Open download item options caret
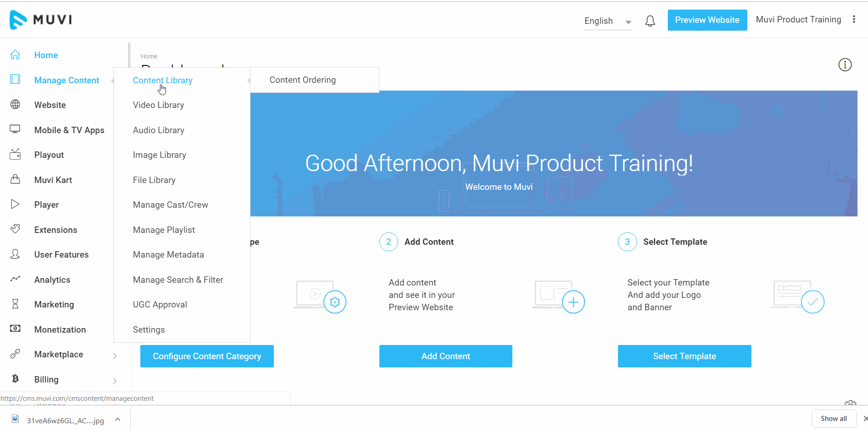 tap(118, 419)
